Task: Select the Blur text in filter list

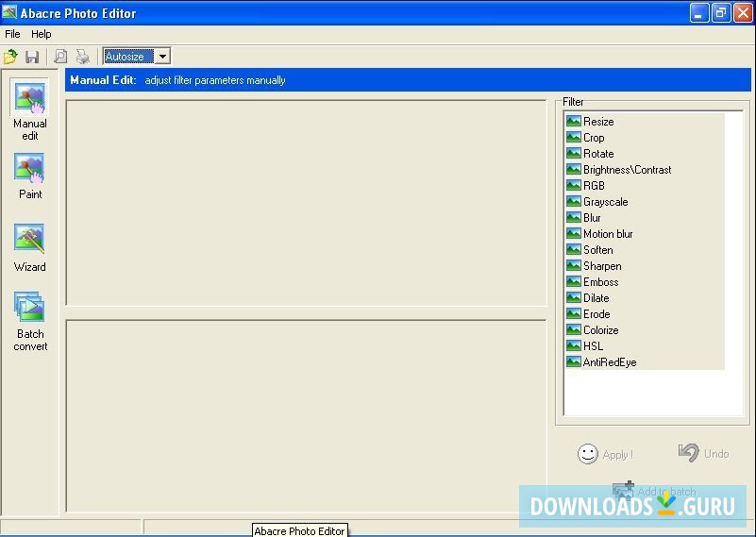Action: [x=592, y=217]
